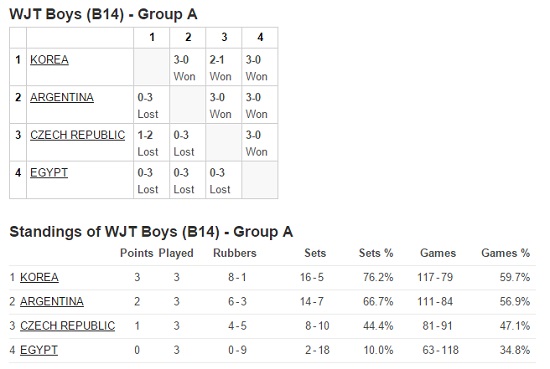Open KOREA link in standings list
This screenshot has width=550, height=369.
point(39,277)
